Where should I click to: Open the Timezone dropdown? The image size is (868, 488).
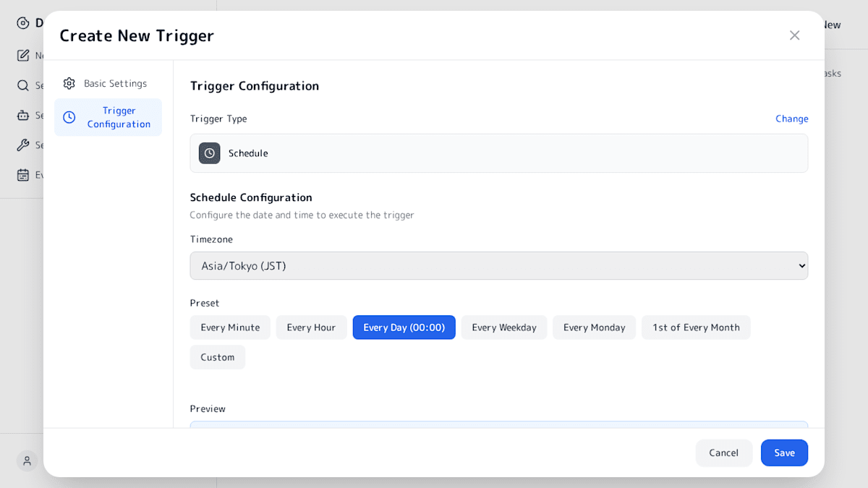click(x=499, y=265)
